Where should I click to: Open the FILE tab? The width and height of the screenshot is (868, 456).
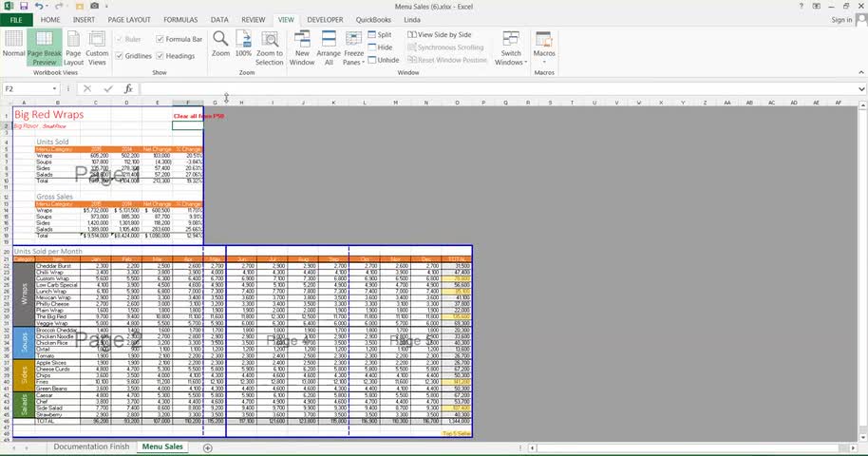(x=16, y=20)
